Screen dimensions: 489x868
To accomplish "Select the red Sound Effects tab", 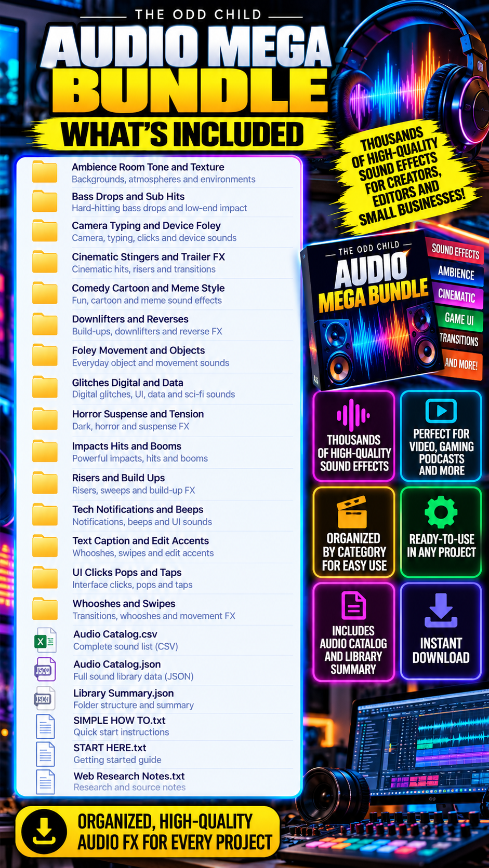I will pos(455,252).
